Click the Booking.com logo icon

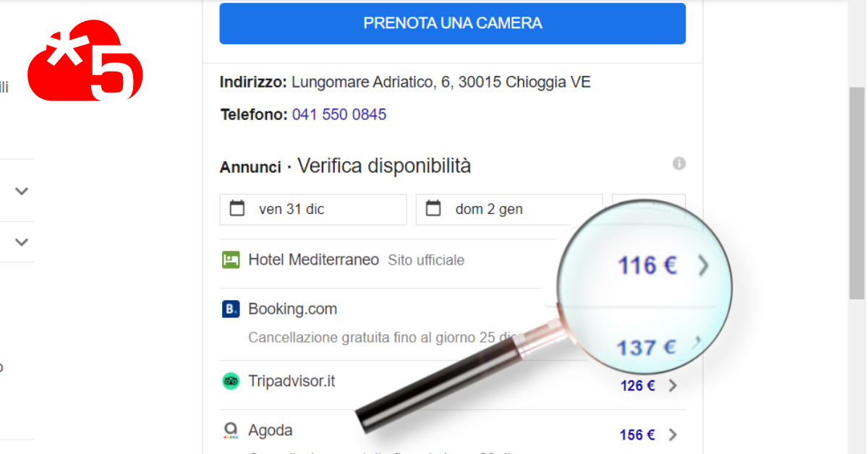[x=231, y=309]
